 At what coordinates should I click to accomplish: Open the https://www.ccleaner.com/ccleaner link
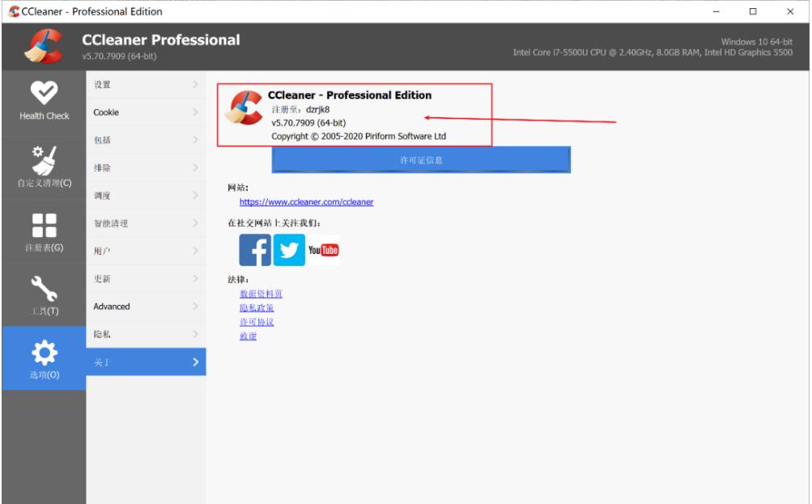[306, 201]
